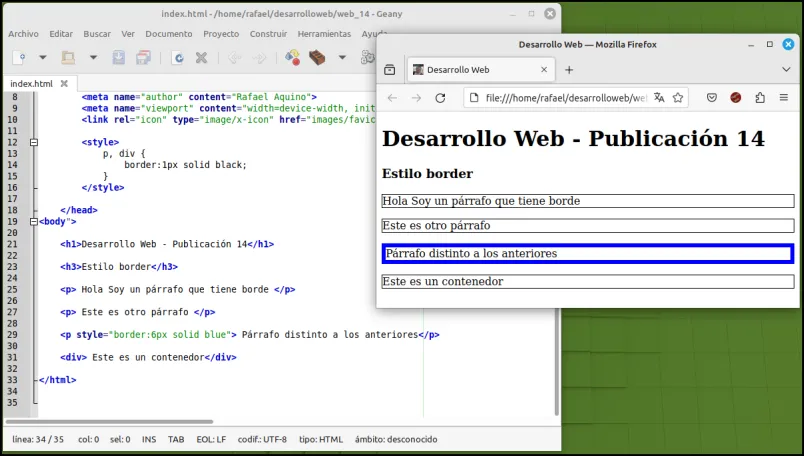This screenshot has width=804, height=456.
Task: Compile the current file in Geany
Action: pos(292,57)
